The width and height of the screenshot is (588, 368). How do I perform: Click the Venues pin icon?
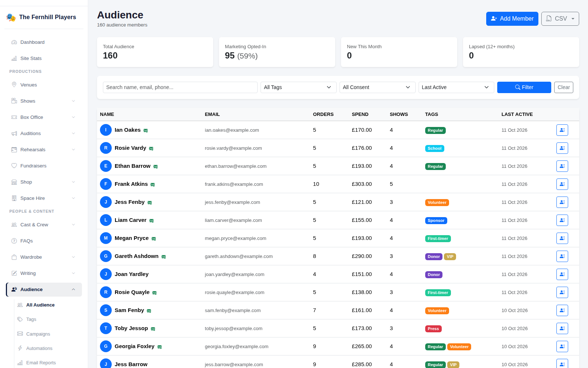(14, 85)
